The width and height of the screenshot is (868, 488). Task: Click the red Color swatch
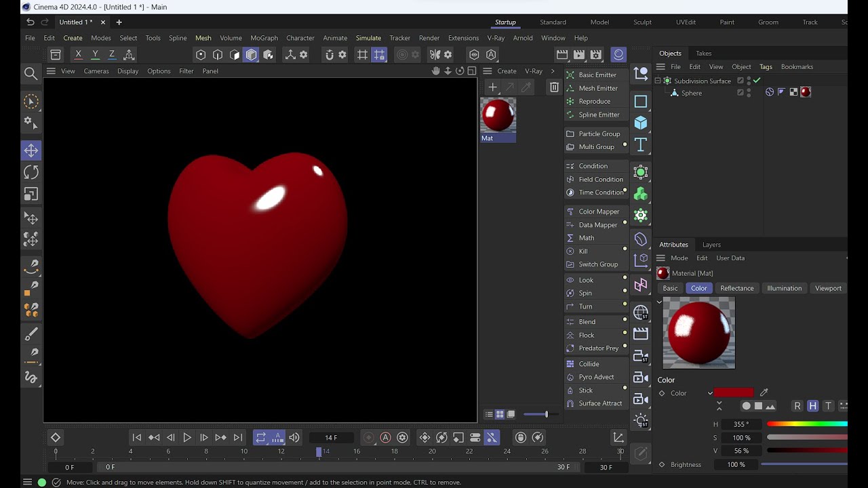tap(734, 392)
